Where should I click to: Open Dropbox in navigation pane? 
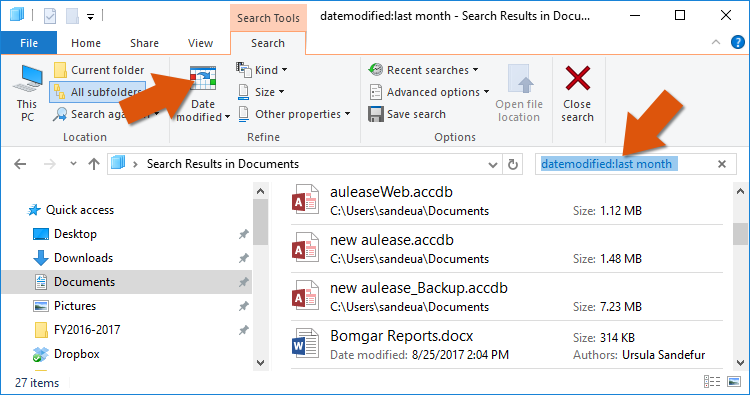coord(77,354)
